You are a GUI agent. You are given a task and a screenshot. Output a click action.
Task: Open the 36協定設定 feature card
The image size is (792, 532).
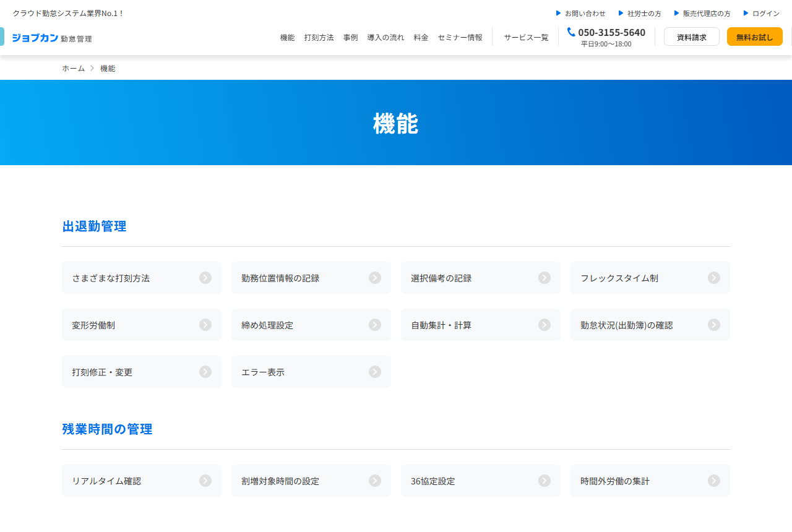pyautogui.click(x=481, y=481)
